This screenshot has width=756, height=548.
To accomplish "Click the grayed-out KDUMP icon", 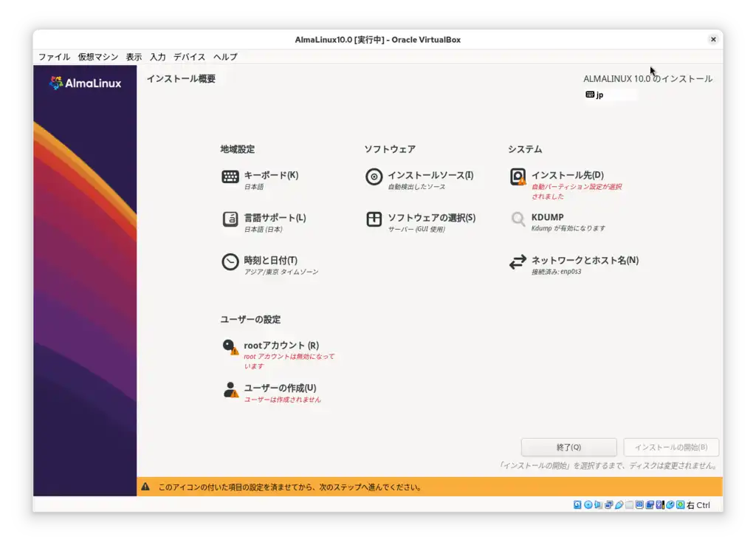I will point(518,219).
